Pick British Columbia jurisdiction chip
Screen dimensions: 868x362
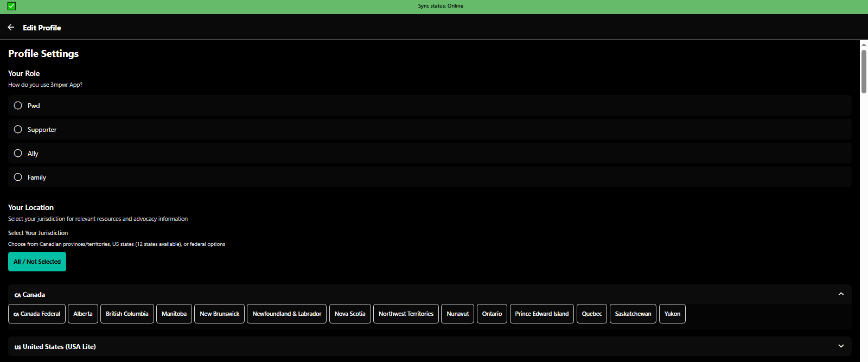pos(127,314)
